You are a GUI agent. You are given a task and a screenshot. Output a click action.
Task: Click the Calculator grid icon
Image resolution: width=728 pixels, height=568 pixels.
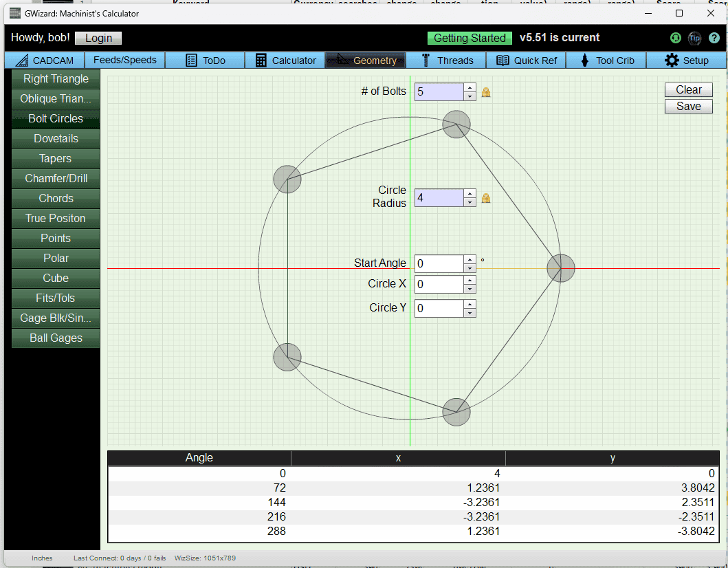260,60
